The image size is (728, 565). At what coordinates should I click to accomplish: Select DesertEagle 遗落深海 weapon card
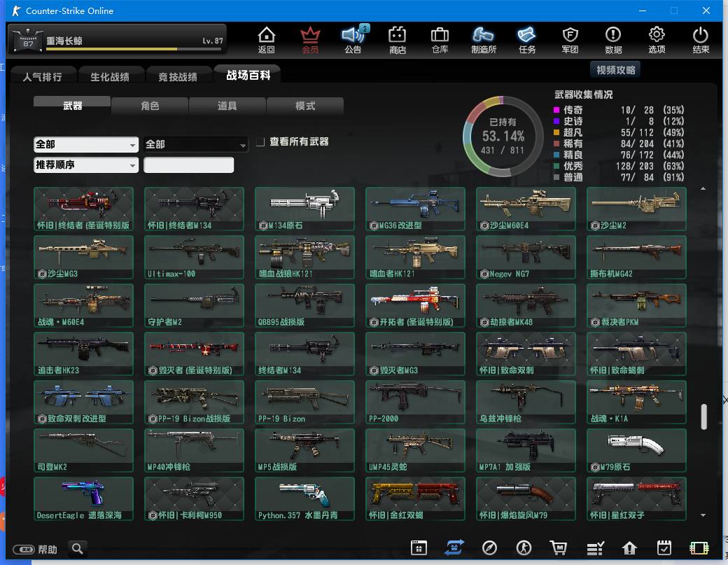(x=83, y=498)
